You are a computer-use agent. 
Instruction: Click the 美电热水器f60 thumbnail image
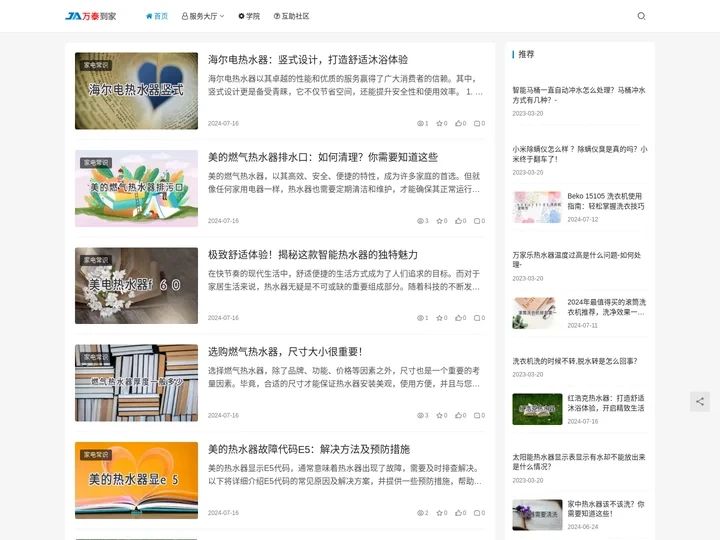tap(136, 286)
